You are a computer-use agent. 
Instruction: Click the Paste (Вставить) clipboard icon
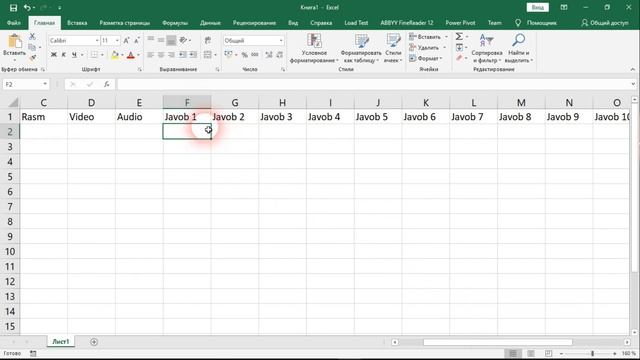(15, 42)
